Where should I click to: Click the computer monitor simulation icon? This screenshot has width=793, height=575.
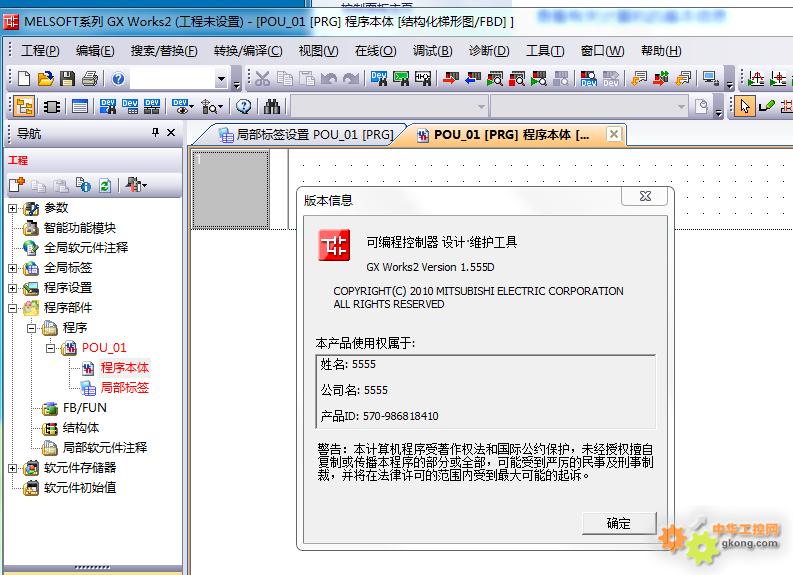pyautogui.click(x=711, y=78)
